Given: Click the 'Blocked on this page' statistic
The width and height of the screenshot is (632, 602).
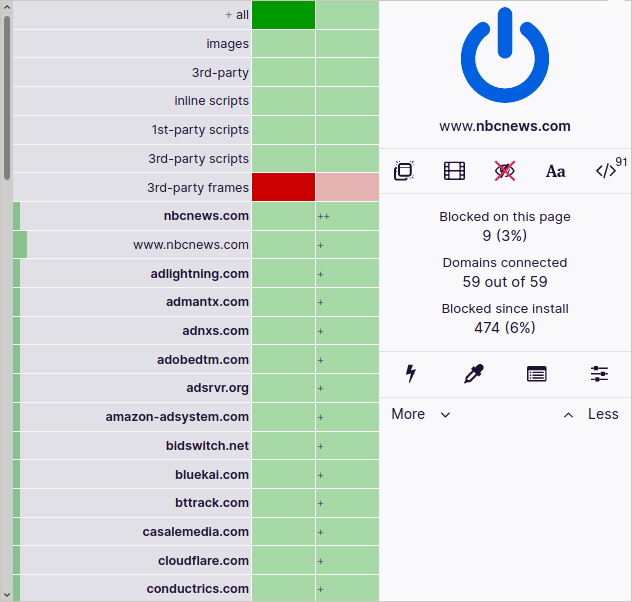Looking at the screenshot, I should point(505,226).
